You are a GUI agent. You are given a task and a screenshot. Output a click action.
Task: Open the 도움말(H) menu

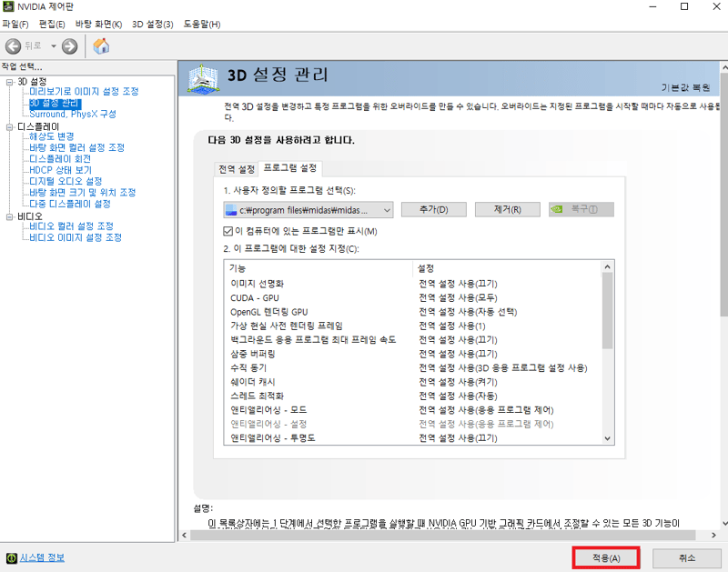click(x=202, y=25)
